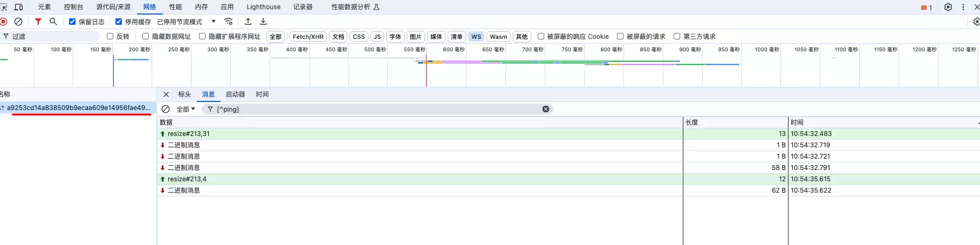Check the 反转 checkbox
980x245 pixels.
pos(110,36)
